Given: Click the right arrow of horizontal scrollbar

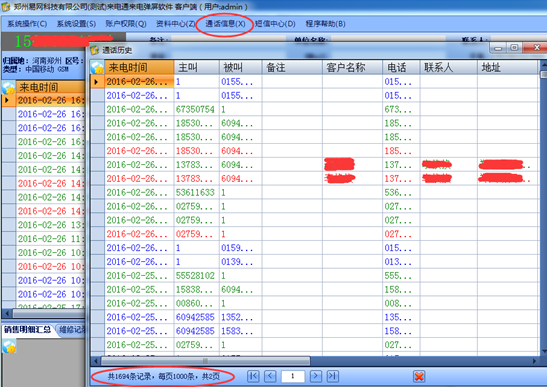Looking at the screenshot, I should click(x=534, y=361).
